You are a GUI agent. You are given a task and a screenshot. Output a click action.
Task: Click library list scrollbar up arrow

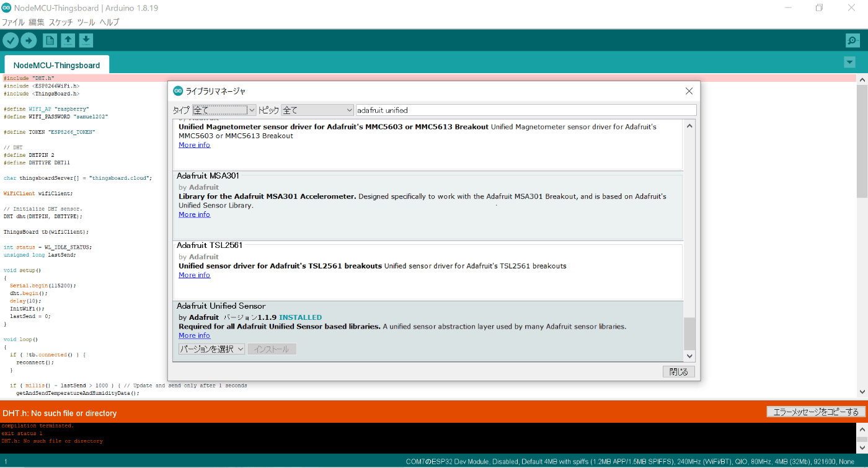pos(689,126)
